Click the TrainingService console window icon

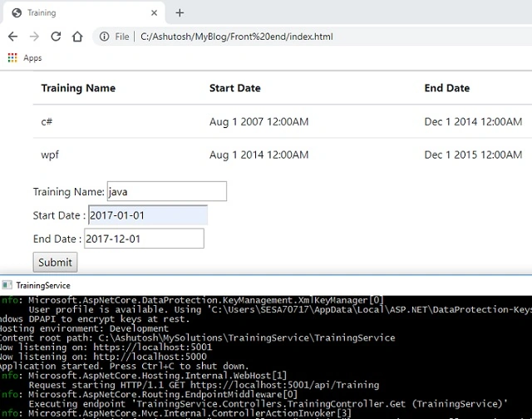(7, 285)
